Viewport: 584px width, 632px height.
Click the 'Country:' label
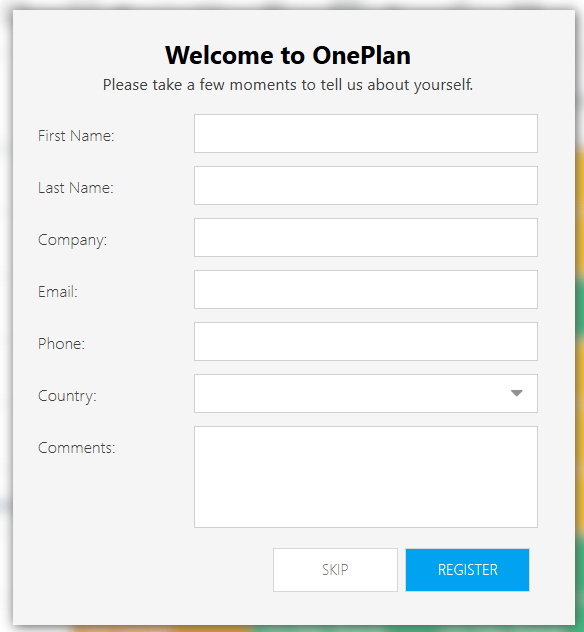67,396
